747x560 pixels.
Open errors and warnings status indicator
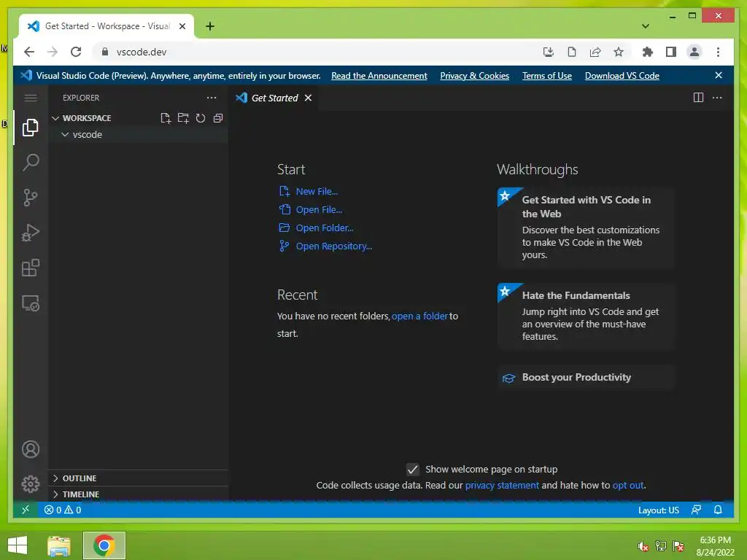pyautogui.click(x=63, y=510)
